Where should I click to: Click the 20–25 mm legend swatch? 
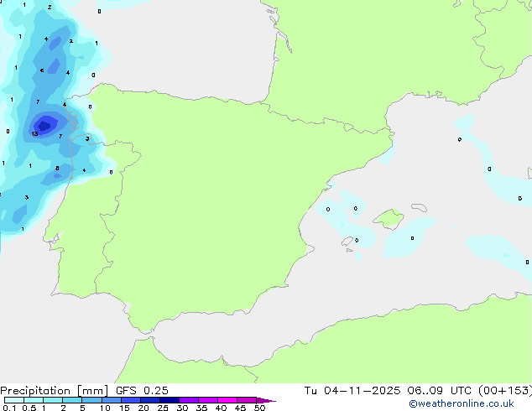point(150,400)
